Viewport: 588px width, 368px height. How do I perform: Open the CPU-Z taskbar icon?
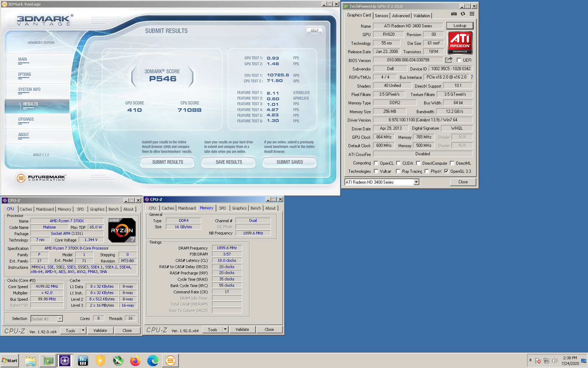point(65,360)
